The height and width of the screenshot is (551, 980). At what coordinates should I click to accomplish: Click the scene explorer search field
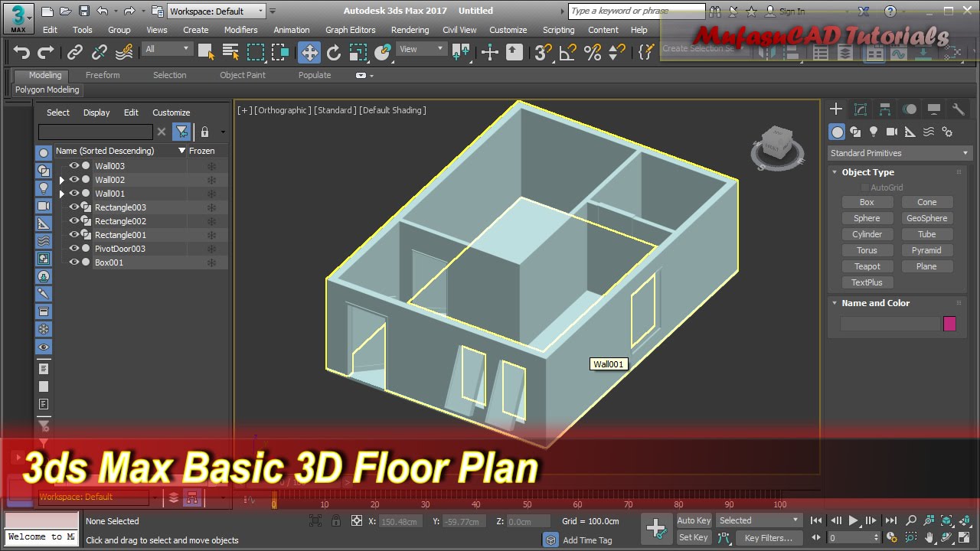(x=96, y=132)
